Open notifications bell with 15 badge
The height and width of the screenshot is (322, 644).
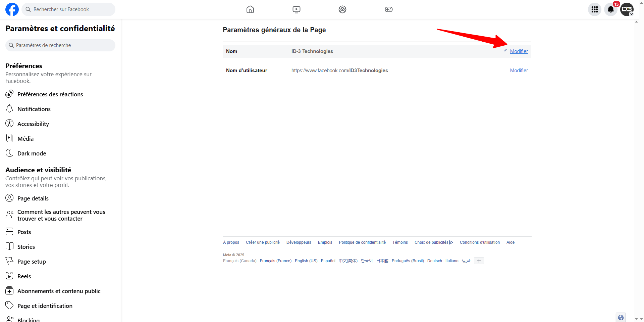click(611, 9)
